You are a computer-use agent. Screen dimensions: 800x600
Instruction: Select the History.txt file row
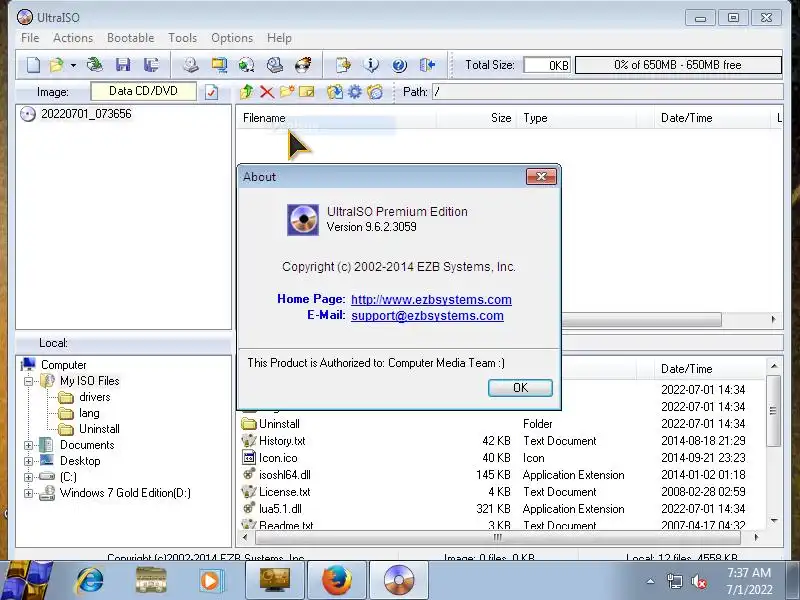(503, 441)
